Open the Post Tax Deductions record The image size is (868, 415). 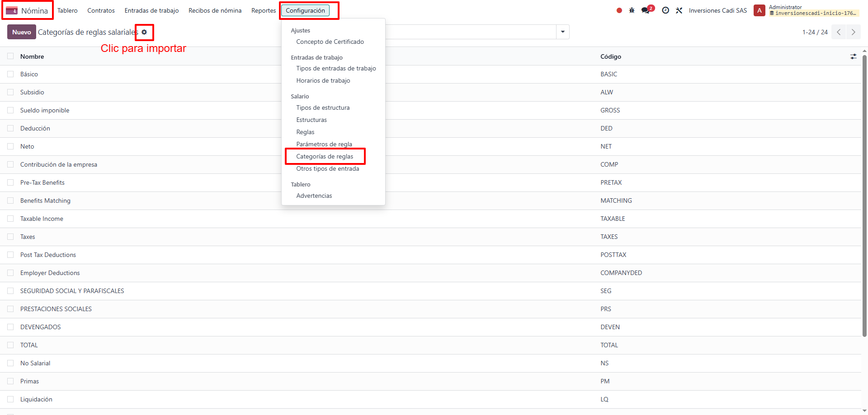click(48, 255)
